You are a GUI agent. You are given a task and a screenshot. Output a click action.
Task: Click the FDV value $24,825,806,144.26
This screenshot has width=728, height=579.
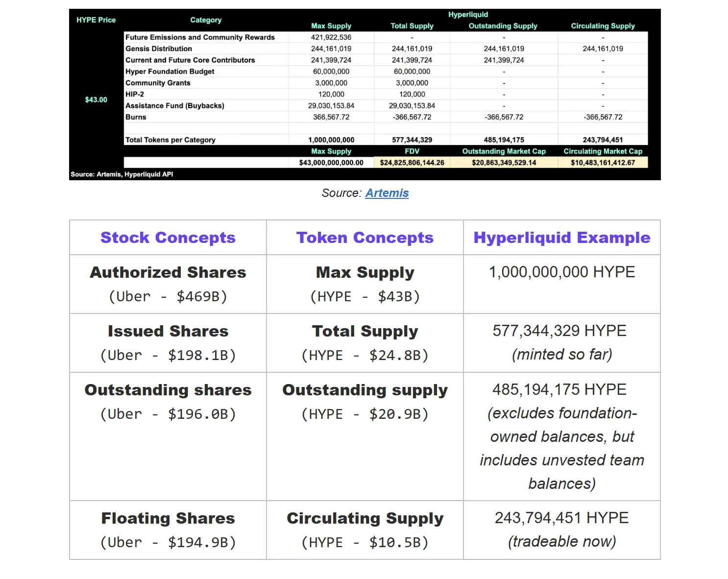[412, 163]
